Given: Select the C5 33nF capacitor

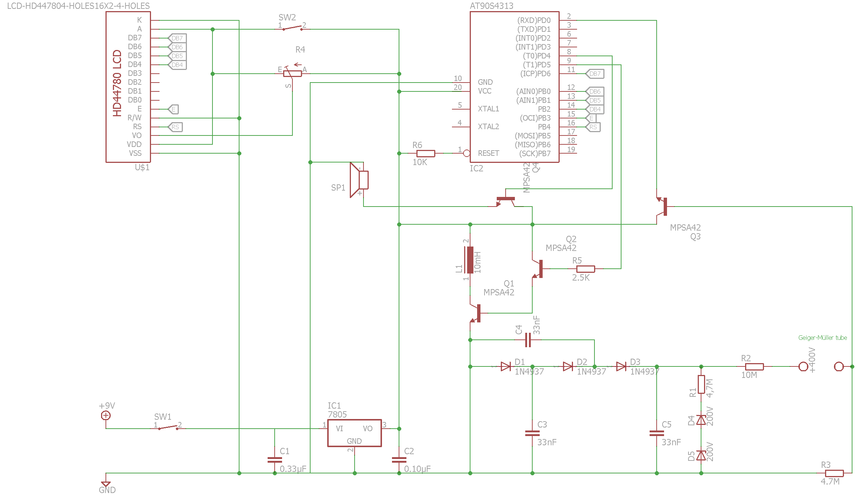Looking at the screenshot, I should [x=657, y=433].
